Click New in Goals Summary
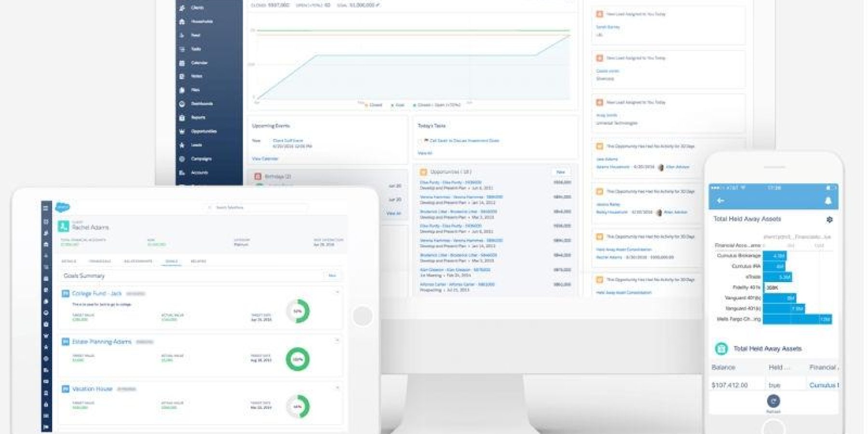 [x=332, y=276]
